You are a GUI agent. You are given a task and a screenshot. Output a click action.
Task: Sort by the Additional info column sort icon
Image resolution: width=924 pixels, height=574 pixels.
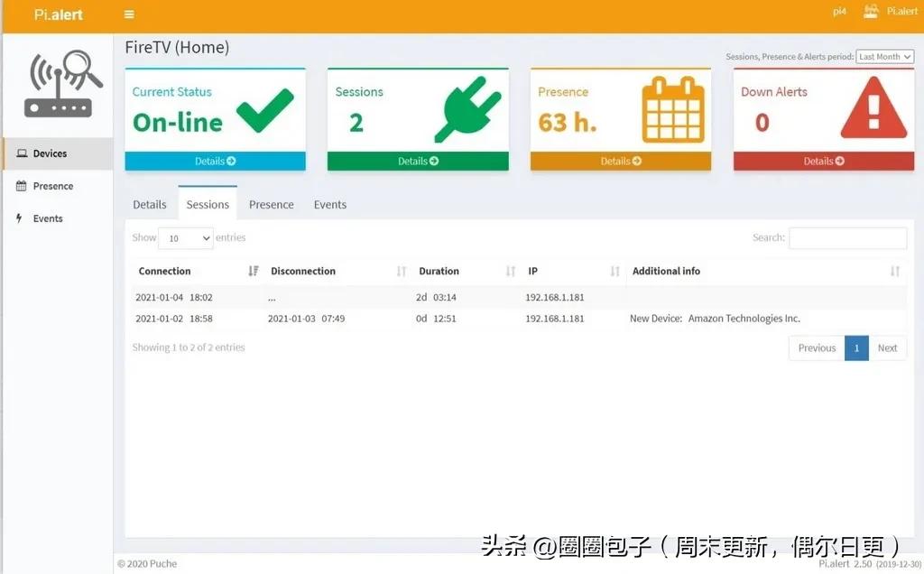[894, 271]
